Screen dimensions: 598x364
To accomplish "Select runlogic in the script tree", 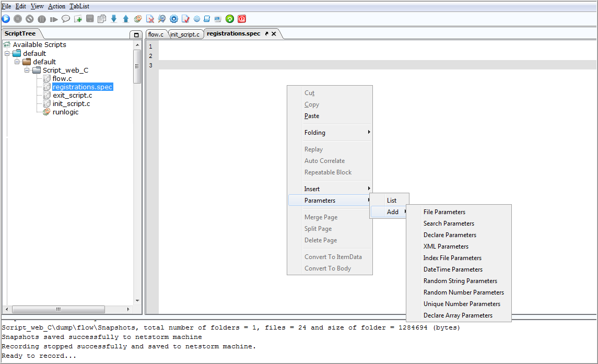I will [x=65, y=112].
